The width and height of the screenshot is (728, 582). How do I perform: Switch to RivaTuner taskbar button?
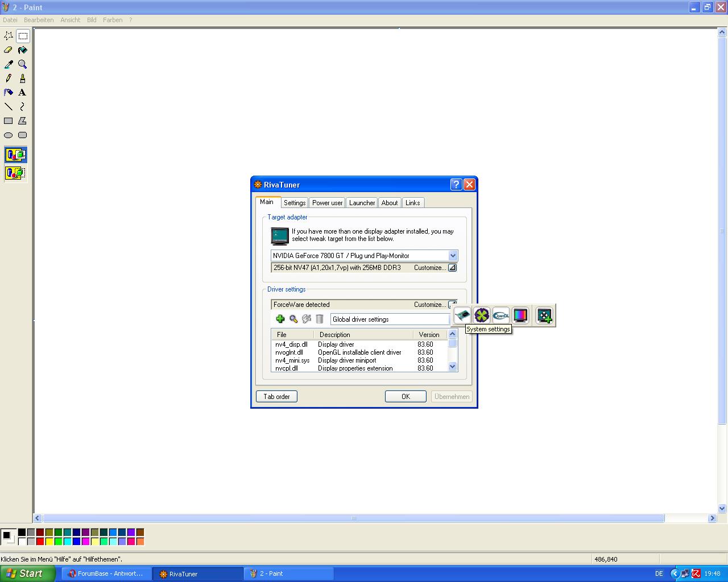[x=198, y=573]
